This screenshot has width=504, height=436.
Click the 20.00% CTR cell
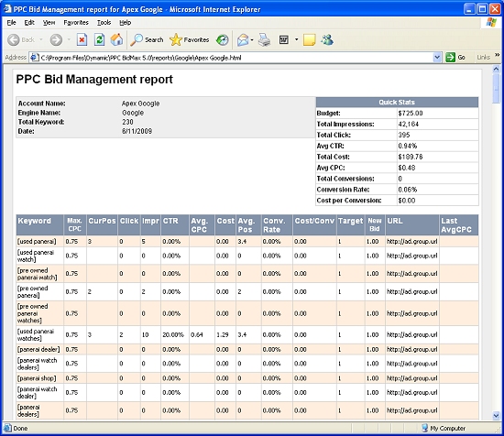pyautogui.click(x=175, y=335)
